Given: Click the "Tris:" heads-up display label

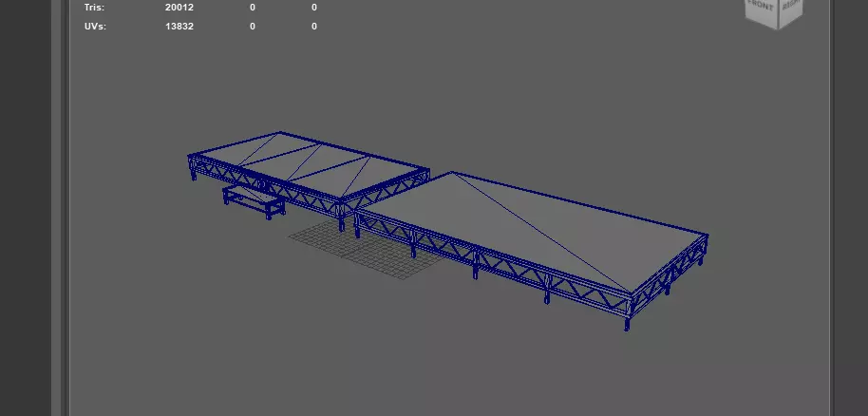Looking at the screenshot, I should [94, 8].
